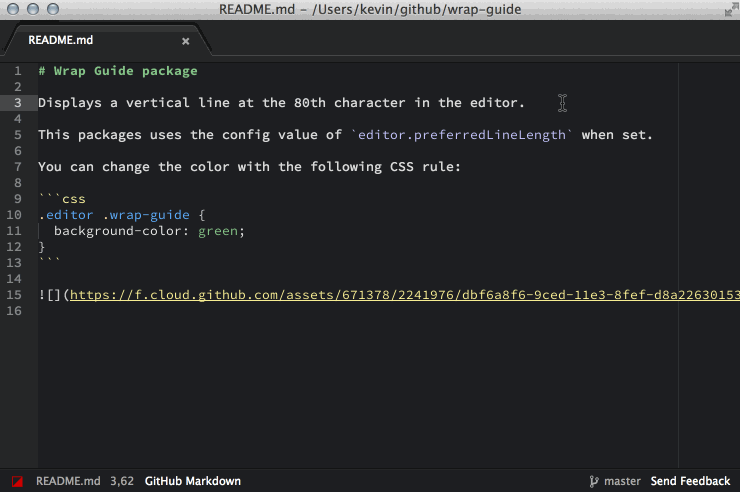Image resolution: width=740 pixels, height=492 pixels.
Task: Click line number 1 in the gutter
Action: (18, 71)
